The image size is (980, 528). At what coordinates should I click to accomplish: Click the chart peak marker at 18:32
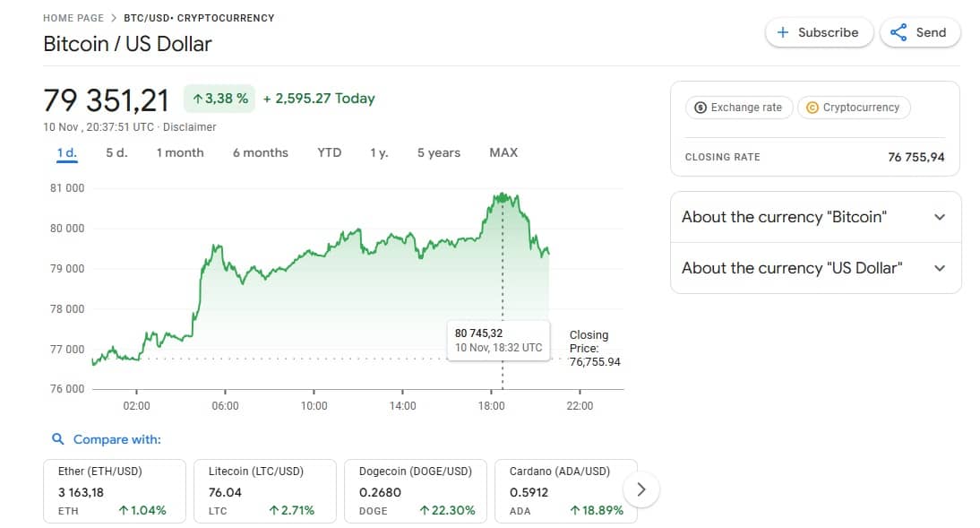[x=502, y=198]
